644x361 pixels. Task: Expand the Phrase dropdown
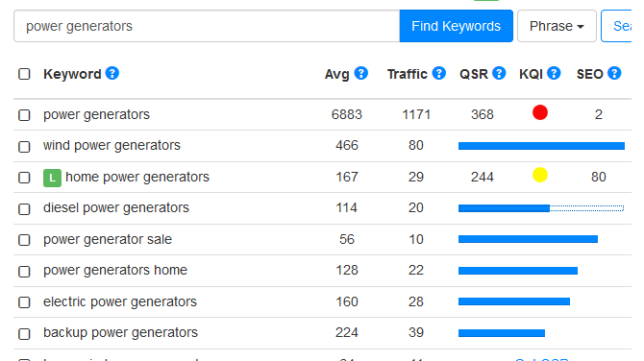click(557, 26)
